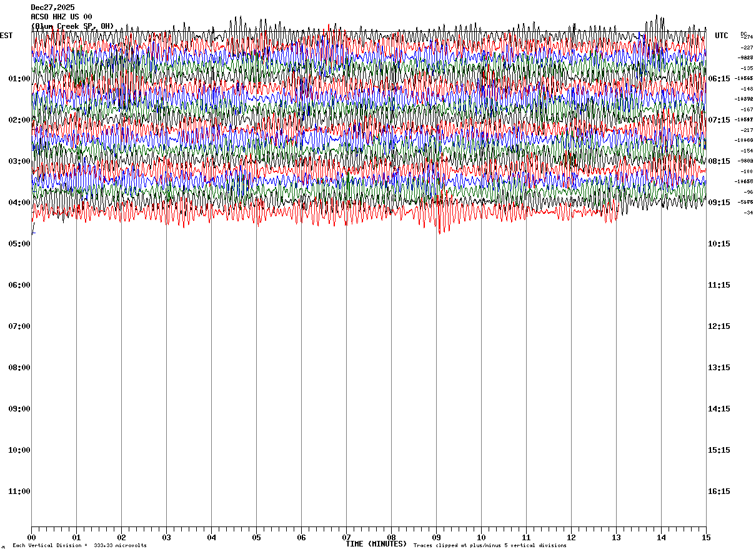Select the 05:00 EST row label
Screen dimensions: 756x554
[19, 244]
